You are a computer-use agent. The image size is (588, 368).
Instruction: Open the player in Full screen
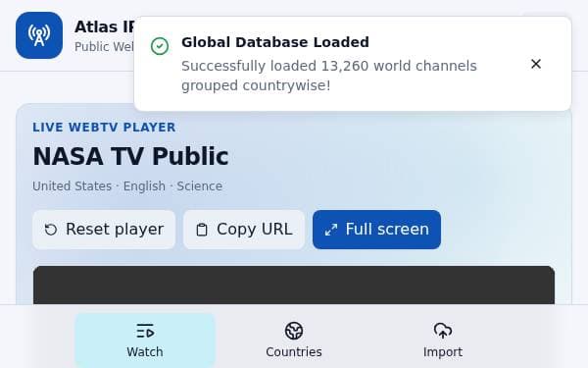[376, 230]
